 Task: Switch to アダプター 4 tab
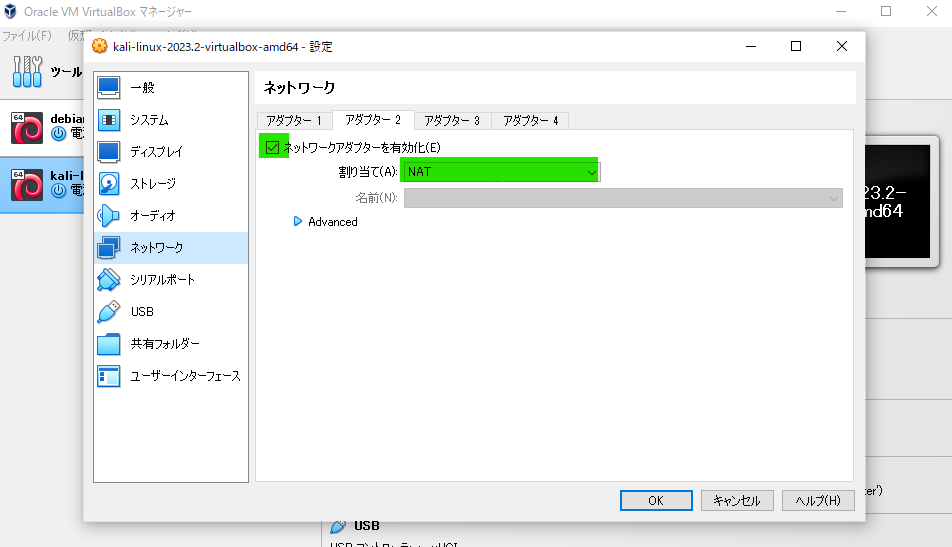click(531, 120)
